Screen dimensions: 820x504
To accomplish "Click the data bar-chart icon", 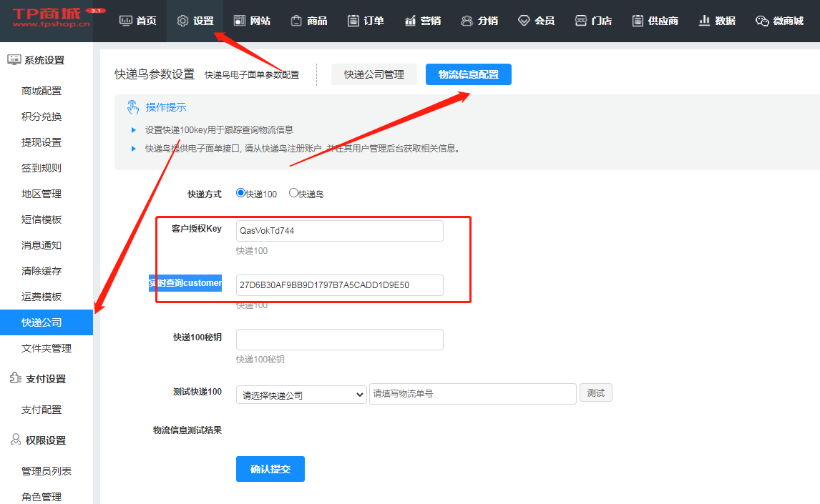I will [x=704, y=21].
